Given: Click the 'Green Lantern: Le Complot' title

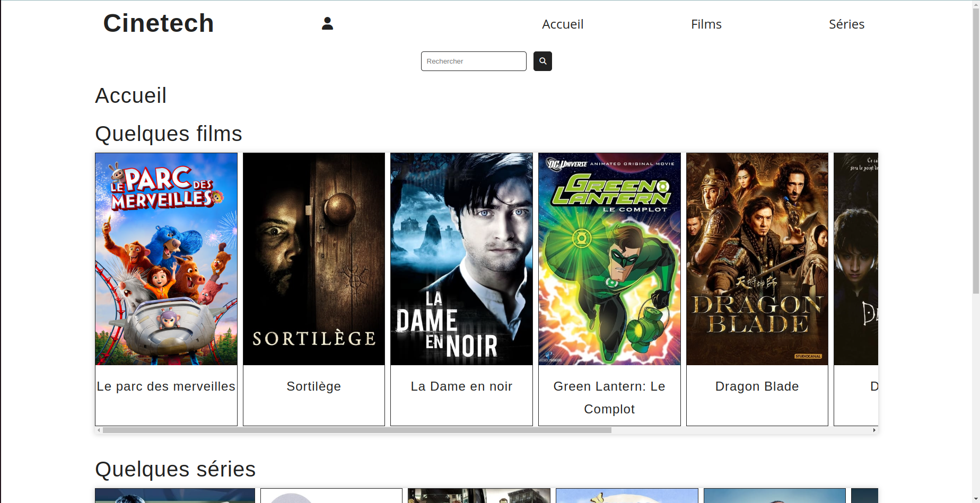Looking at the screenshot, I should click(609, 398).
